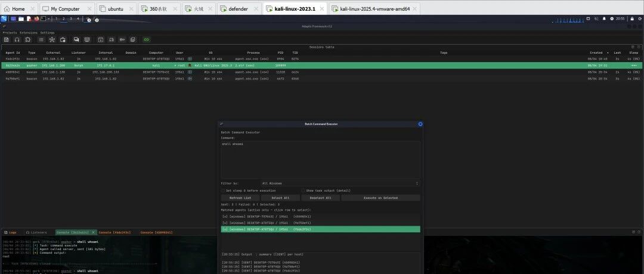
Task: Click the screenshots toolbar icon beside downloads
Action: click(112, 39)
